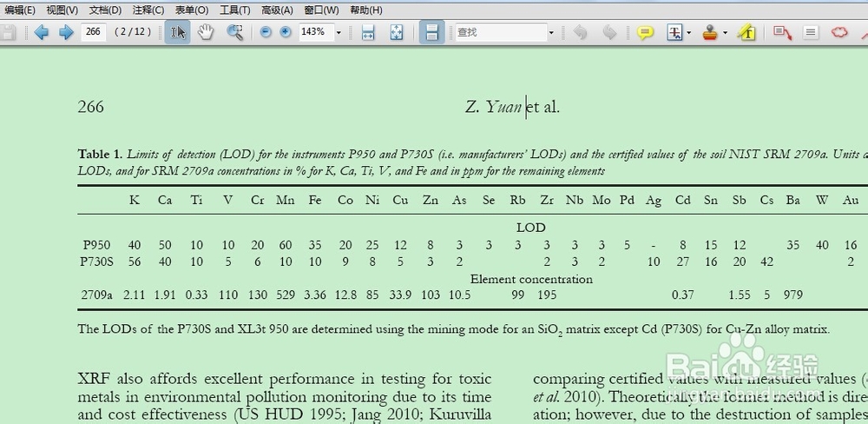Screen dimensions: 868x424
Task: Click the zoom out minus button
Action: tap(266, 32)
